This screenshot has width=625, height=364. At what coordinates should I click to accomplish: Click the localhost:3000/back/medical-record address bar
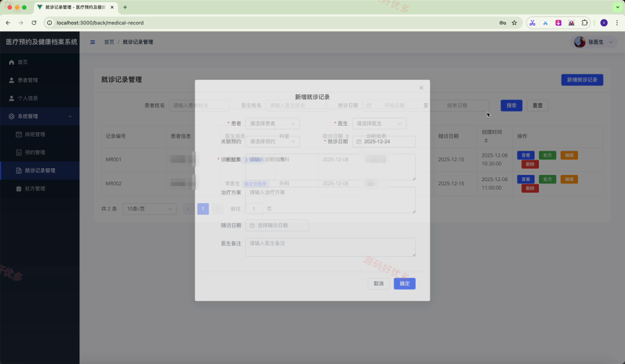[100, 23]
